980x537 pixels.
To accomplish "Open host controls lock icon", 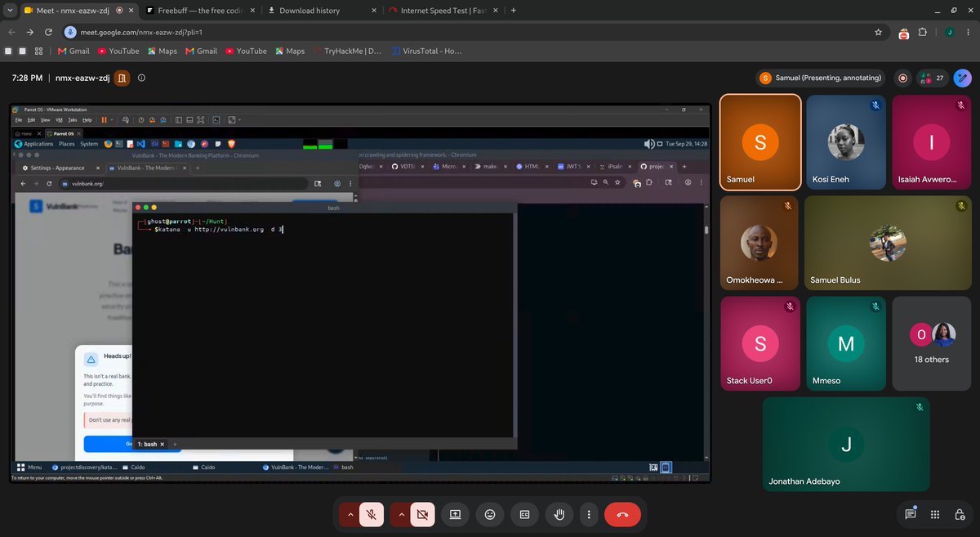I will click(960, 514).
